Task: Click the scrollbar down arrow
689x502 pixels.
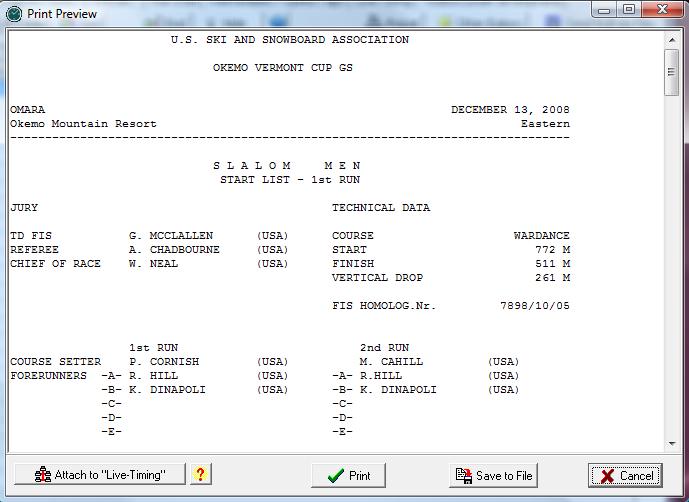Action: click(671, 444)
